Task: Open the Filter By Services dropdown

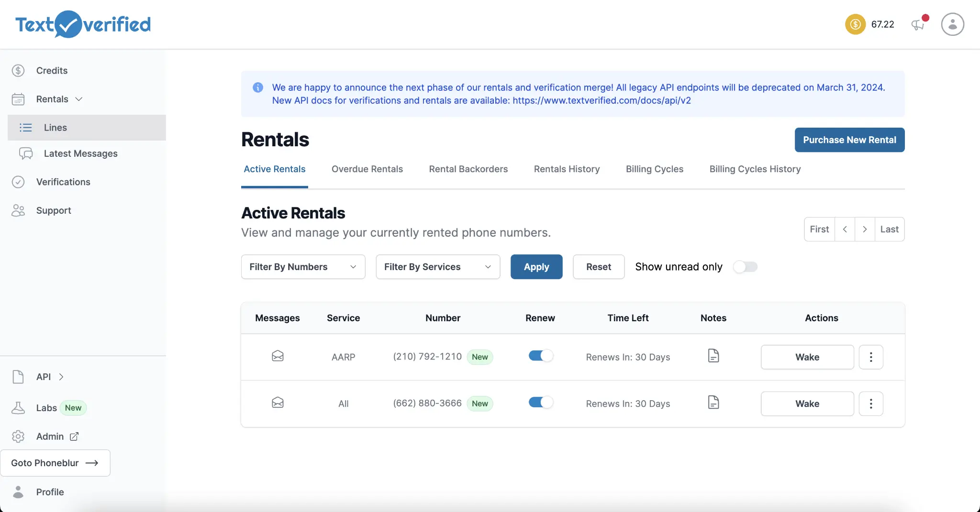Action: (438, 267)
